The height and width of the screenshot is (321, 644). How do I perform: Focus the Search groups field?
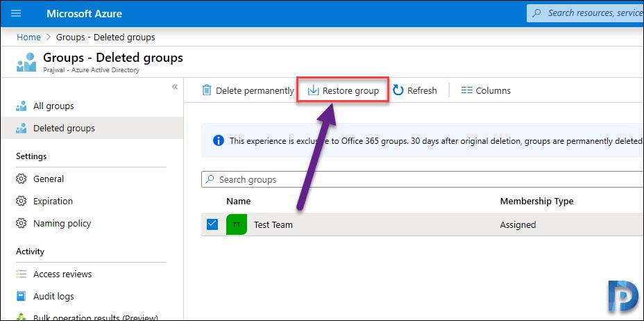(x=423, y=180)
